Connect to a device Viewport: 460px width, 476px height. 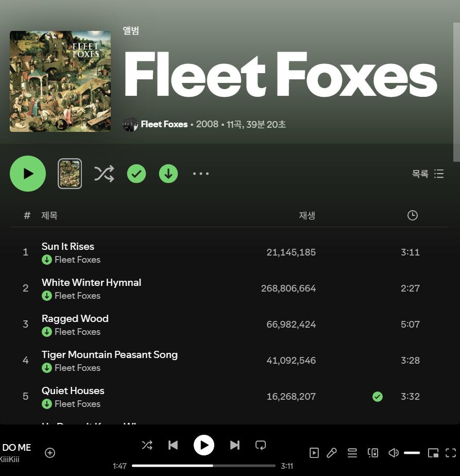[373, 453]
